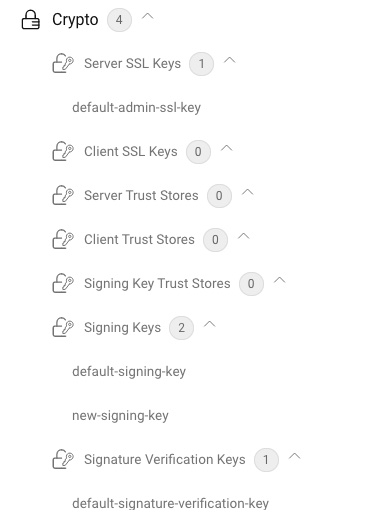Click the Signing Keys key icon
The width and height of the screenshot is (373, 518).
(63, 327)
